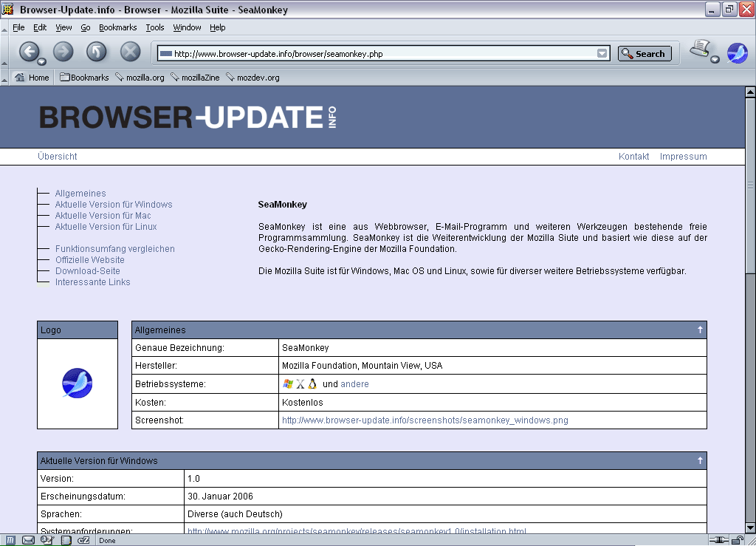Expand the URL bar history dropdown
Screen dimensions: 756x546
coord(602,53)
